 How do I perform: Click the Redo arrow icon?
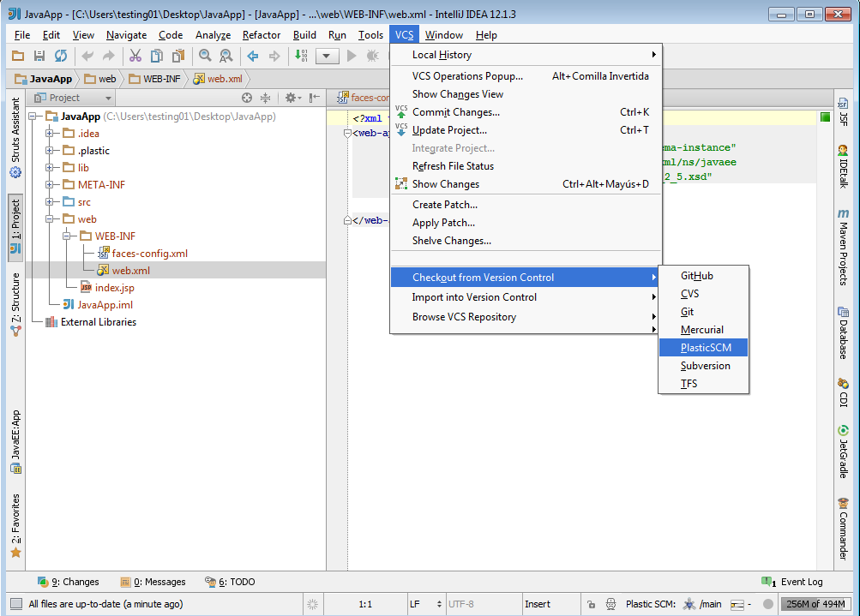tap(109, 56)
